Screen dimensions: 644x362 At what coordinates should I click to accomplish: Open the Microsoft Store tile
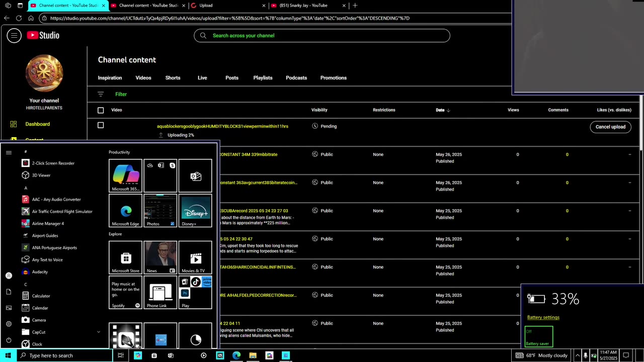coord(126,257)
